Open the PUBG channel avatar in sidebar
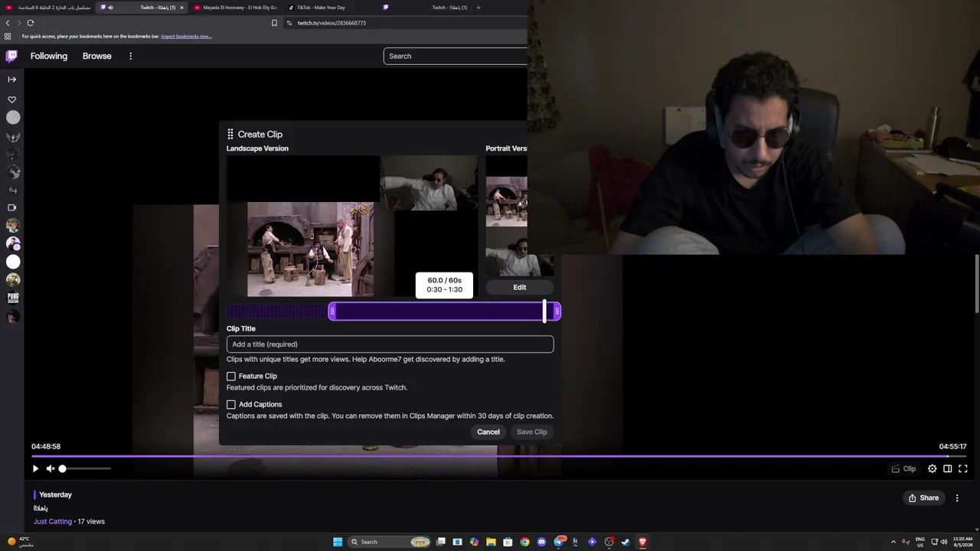Screen dimensions: 980x551 coord(13,298)
